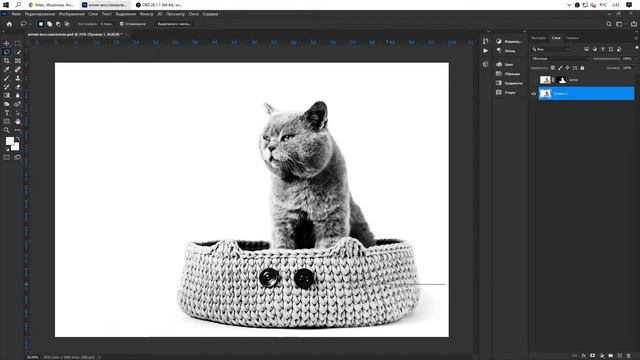The width and height of the screenshot is (640, 360).
Task: Open the Образцы panel button
Action: [x=509, y=74]
